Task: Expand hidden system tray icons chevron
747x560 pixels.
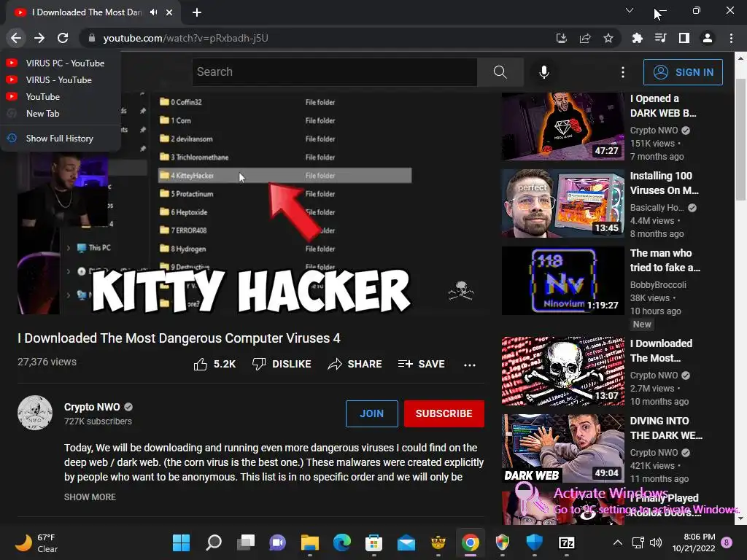Action: 617,542
